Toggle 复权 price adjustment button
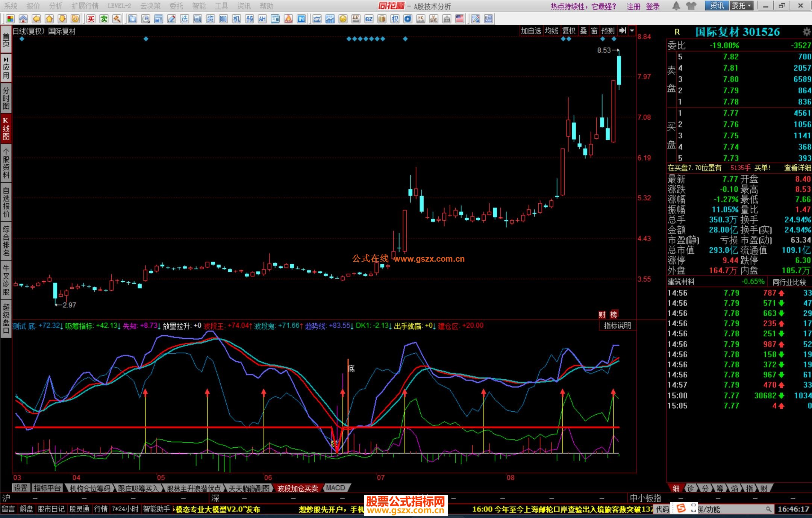The height and width of the screenshot is (518, 812). coord(569,31)
